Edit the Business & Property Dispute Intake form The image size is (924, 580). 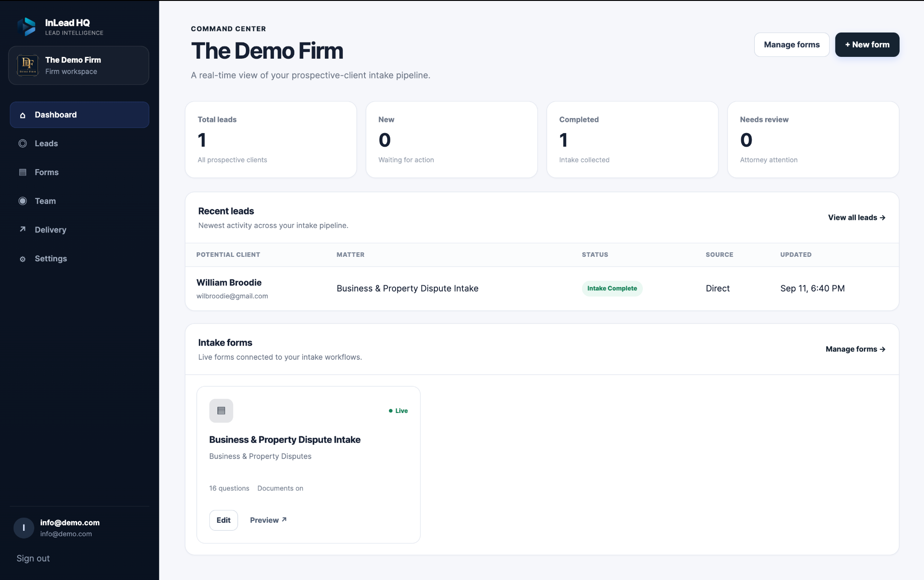tap(223, 520)
